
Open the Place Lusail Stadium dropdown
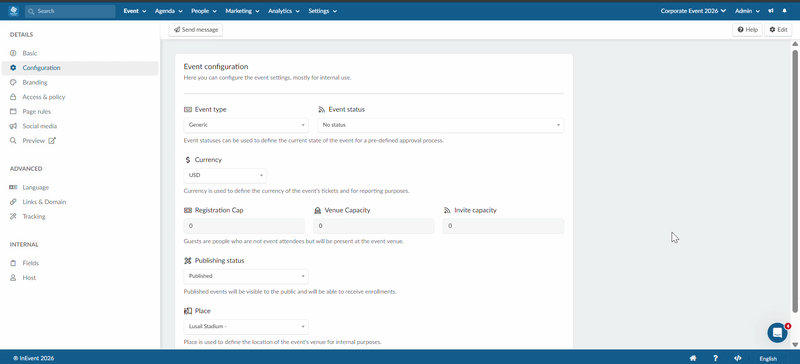(x=246, y=327)
